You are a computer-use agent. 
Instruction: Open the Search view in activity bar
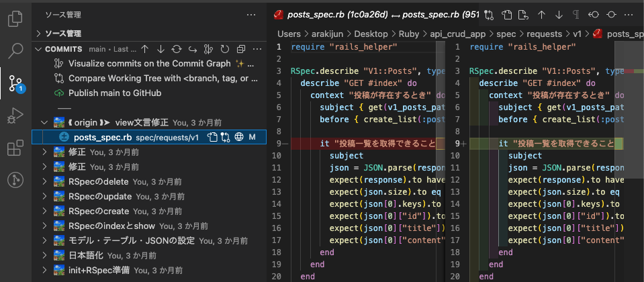15,50
